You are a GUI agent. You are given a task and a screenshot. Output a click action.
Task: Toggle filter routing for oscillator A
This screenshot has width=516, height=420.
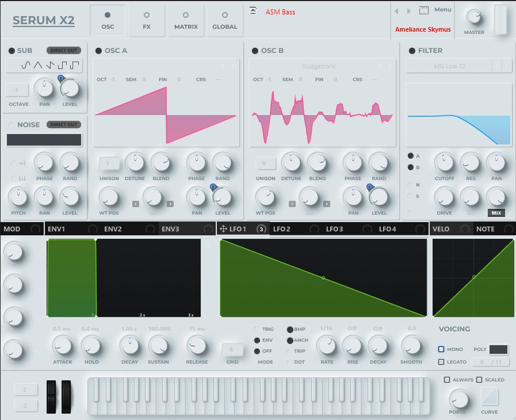pos(410,156)
